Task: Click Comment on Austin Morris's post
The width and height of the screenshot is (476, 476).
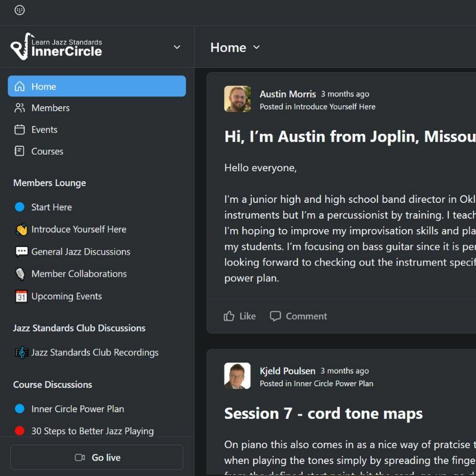Action: point(299,316)
